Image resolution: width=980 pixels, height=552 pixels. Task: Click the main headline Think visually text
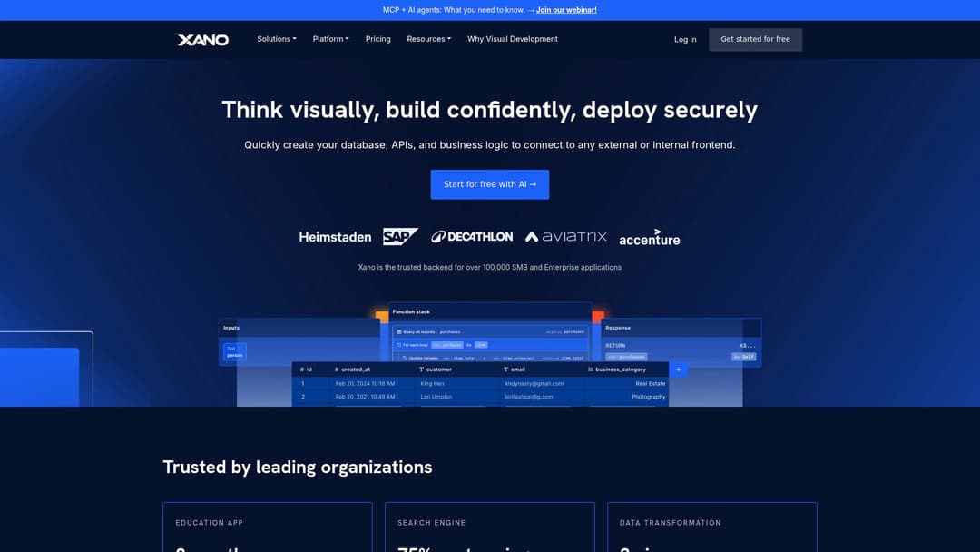coord(490,110)
